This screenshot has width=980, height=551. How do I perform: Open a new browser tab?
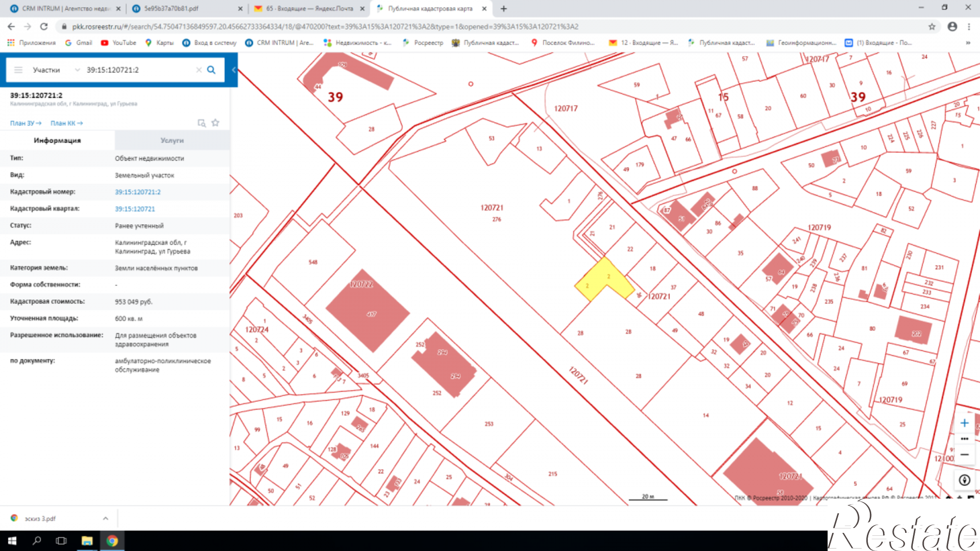[503, 8]
